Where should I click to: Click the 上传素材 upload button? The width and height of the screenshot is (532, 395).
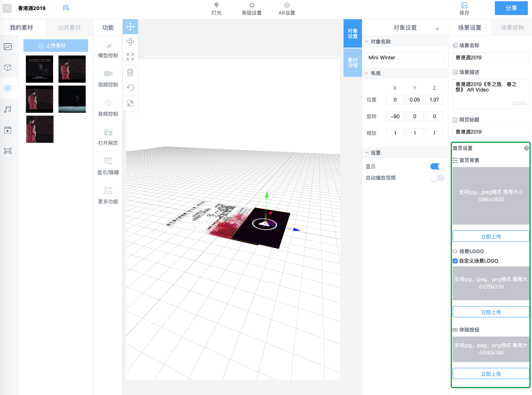click(56, 46)
